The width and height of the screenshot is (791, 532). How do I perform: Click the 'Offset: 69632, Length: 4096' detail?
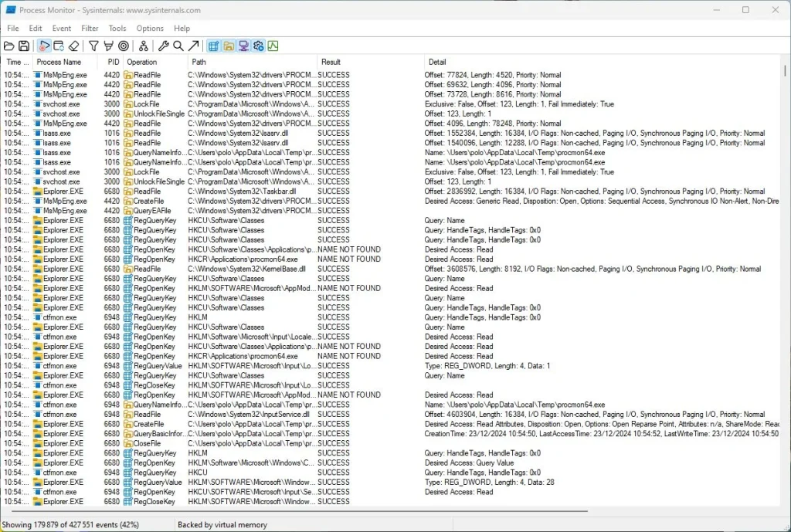pyautogui.click(x=493, y=85)
